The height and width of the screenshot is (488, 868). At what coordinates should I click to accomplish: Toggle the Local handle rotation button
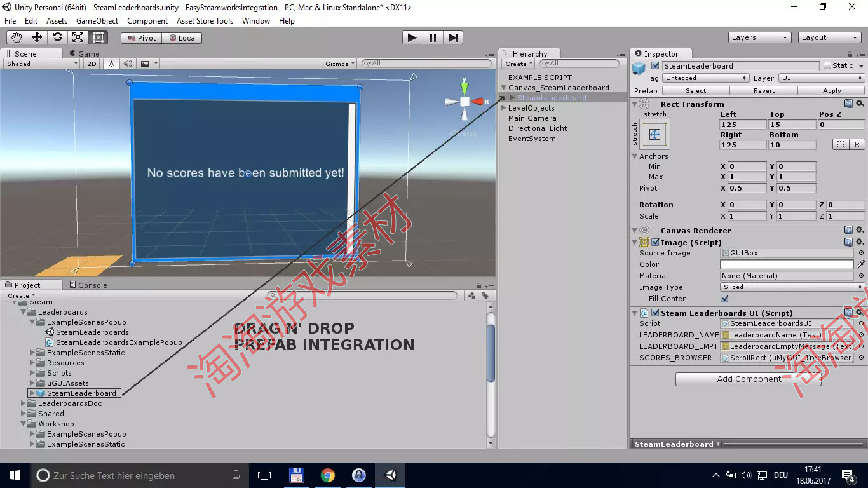click(x=182, y=38)
